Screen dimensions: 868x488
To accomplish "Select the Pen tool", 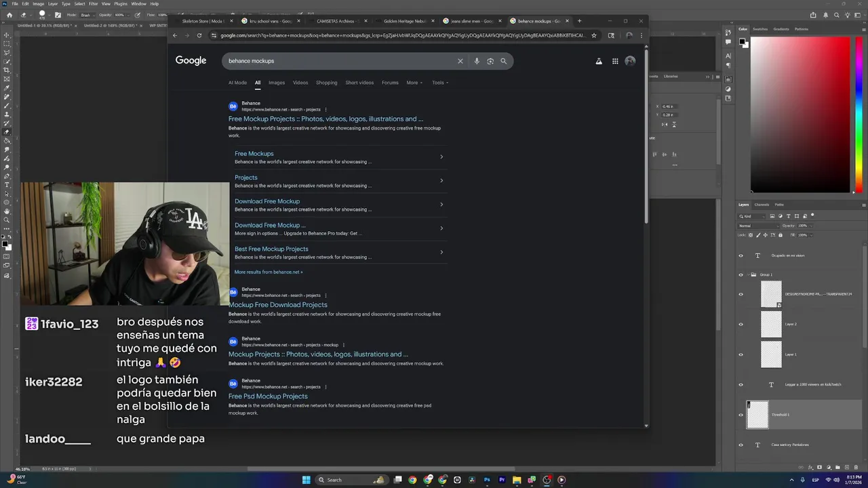I will 7,176.
